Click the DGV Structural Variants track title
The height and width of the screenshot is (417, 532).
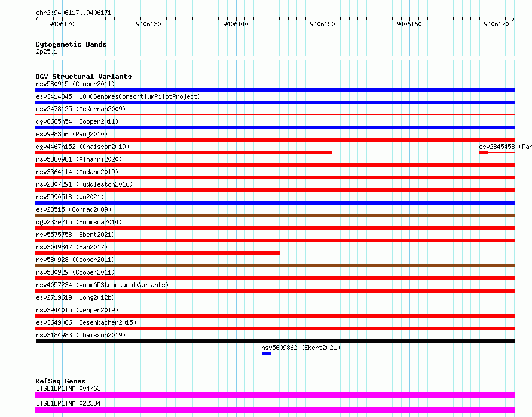[84, 77]
